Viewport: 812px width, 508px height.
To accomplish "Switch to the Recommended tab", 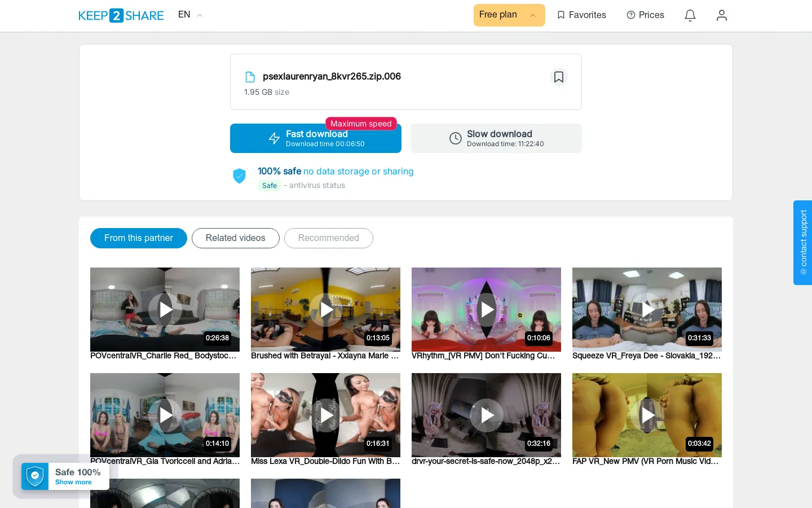I will pyautogui.click(x=329, y=238).
